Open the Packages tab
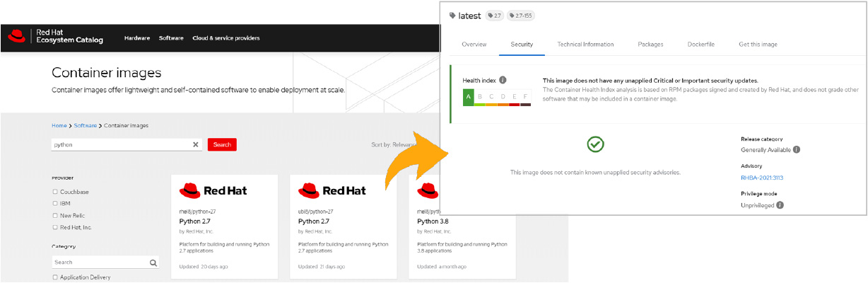 [x=650, y=45]
